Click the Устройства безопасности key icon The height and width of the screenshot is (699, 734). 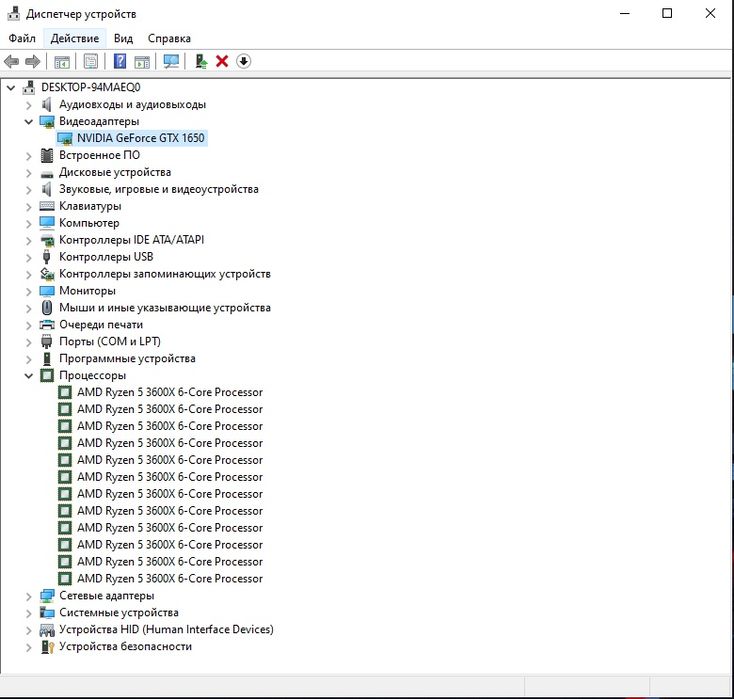coord(47,647)
